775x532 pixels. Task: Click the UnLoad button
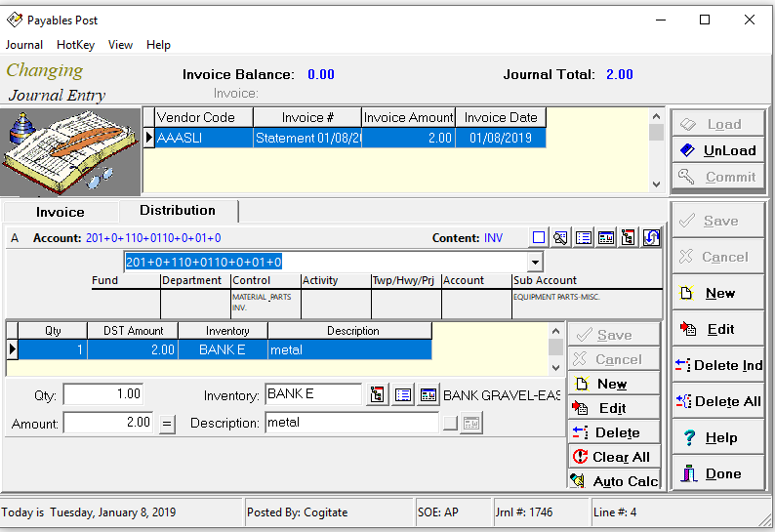click(x=717, y=150)
